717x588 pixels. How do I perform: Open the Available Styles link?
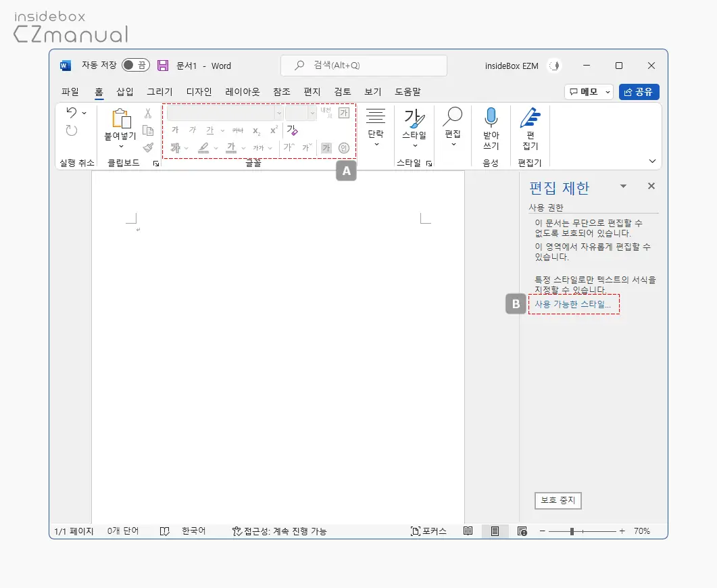point(572,304)
